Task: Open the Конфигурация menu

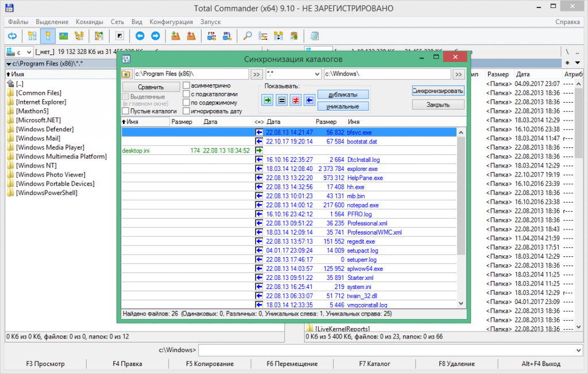Action: [171, 22]
